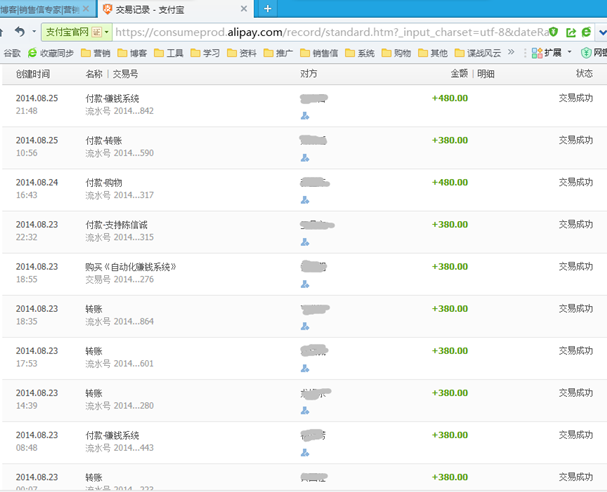
Task: Open the 其他 bookmark folder
Action: tap(433, 53)
